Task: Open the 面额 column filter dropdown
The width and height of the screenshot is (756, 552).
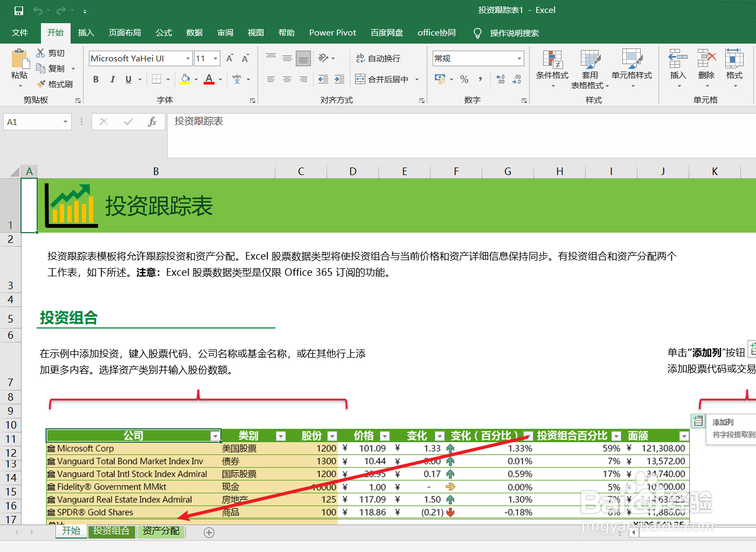Action: [x=684, y=436]
